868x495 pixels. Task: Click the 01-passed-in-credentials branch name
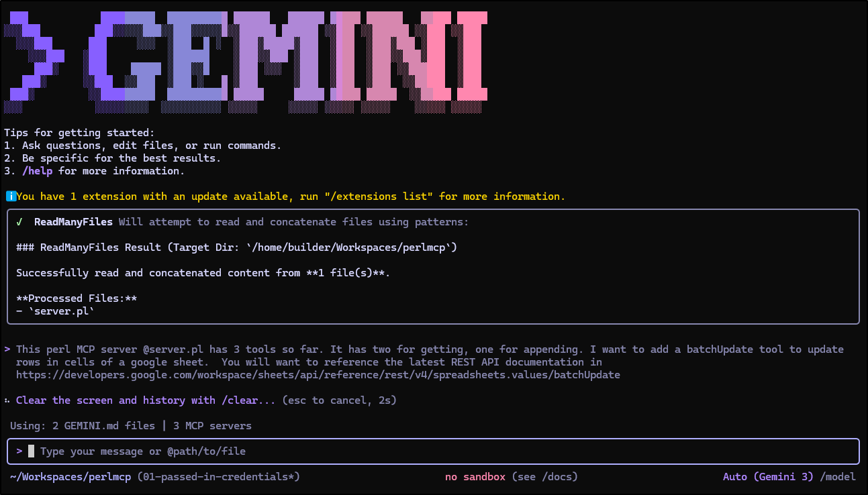(x=218, y=477)
